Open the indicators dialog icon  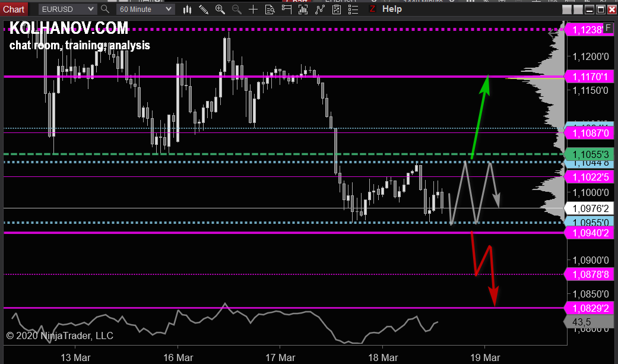click(303, 9)
